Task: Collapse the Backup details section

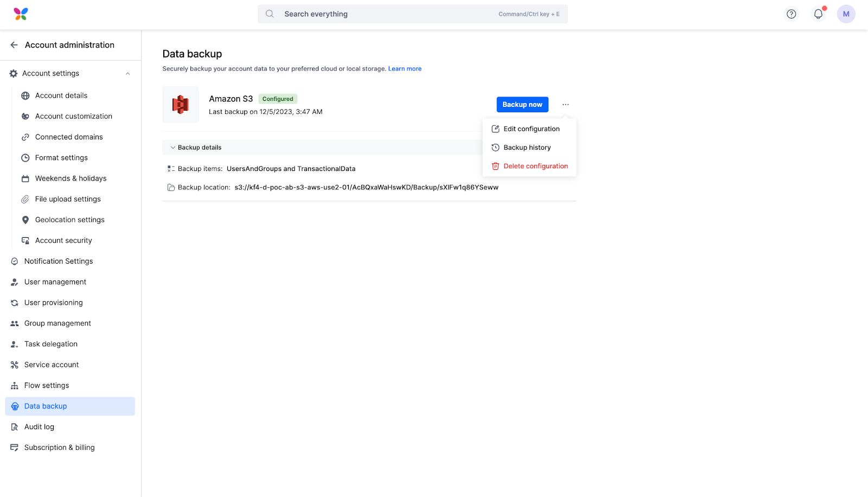Action: coord(173,148)
